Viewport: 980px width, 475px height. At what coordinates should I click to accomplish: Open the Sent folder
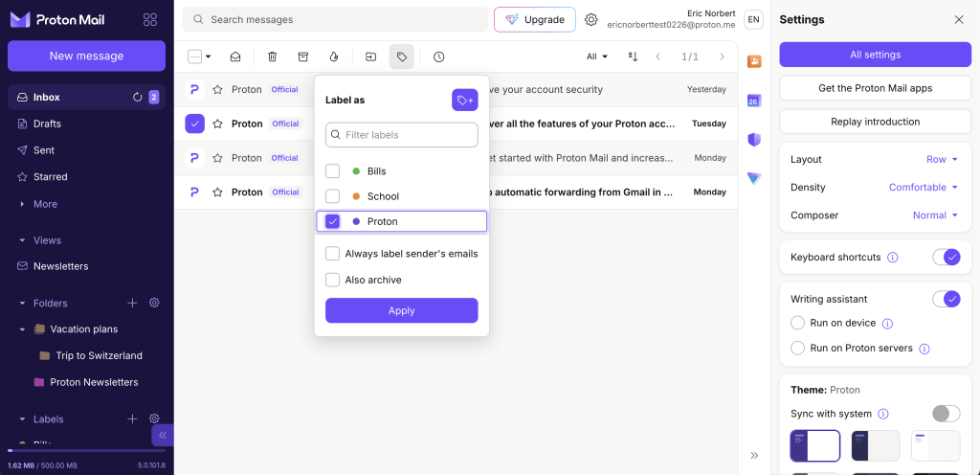pyautogui.click(x=86, y=150)
